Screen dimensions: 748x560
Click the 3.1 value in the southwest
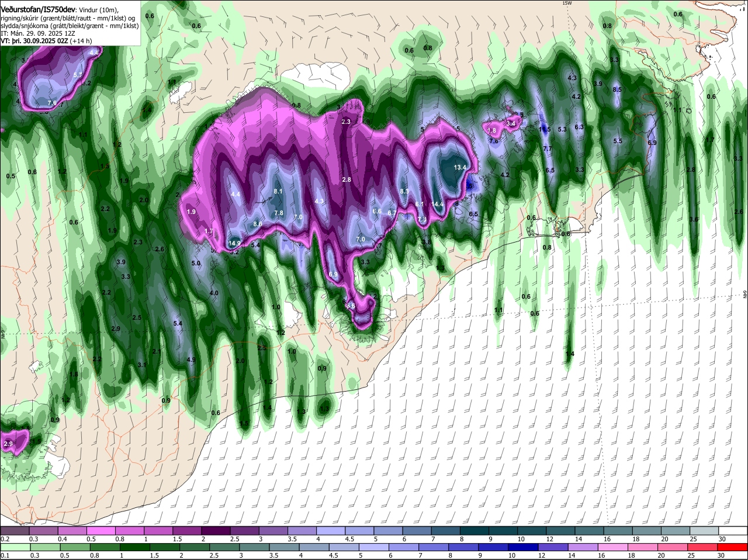click(x=142, y=365)
